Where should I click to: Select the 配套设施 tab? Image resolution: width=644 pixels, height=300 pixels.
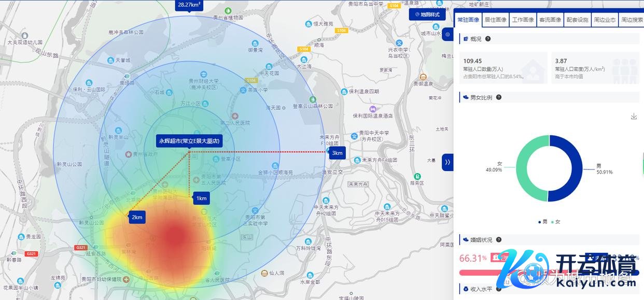tap(577, 20)
